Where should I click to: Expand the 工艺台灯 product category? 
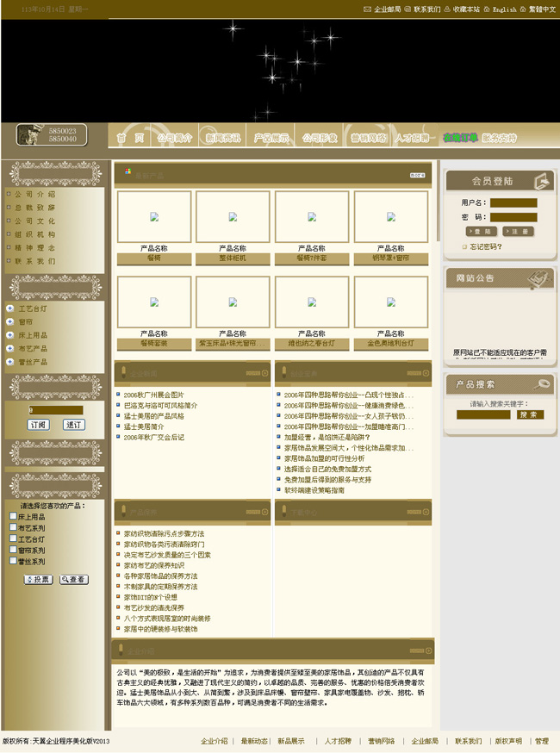pyautogui.click(x=9, y=308)
